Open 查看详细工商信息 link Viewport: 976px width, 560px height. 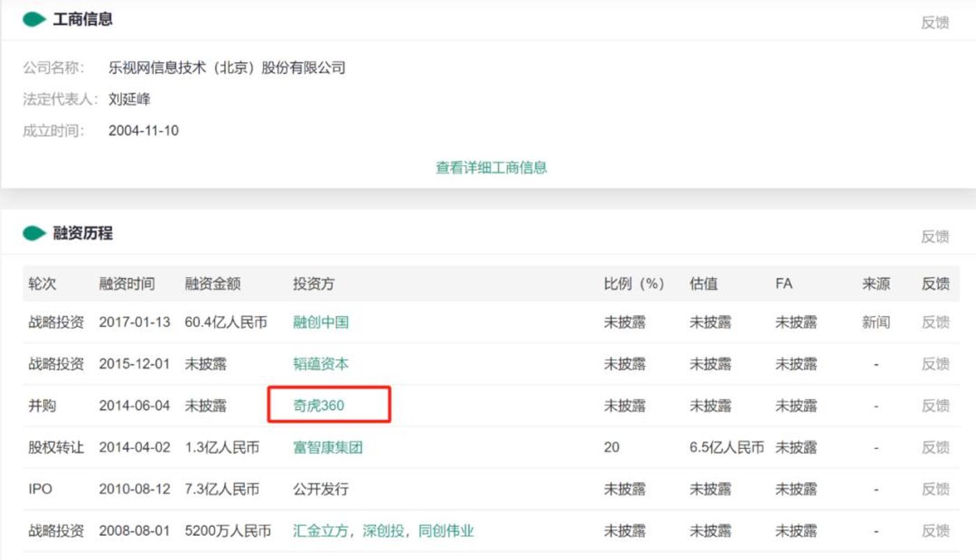[x=491, y=167]
